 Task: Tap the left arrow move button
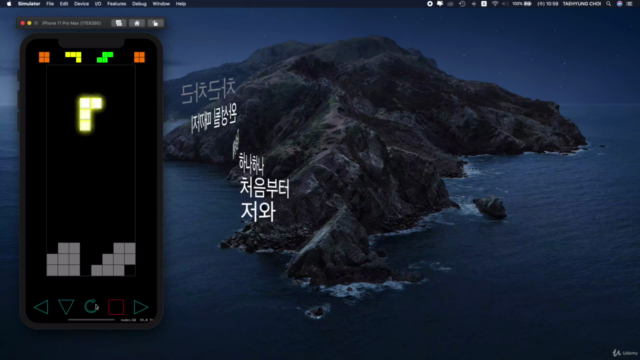click(41, 307)
